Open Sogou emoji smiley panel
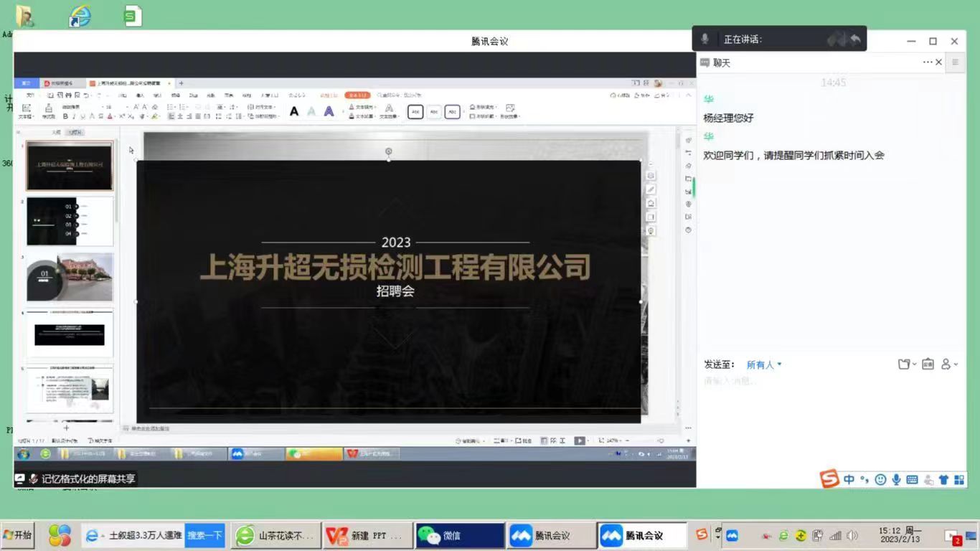 [x=880, y=479]
